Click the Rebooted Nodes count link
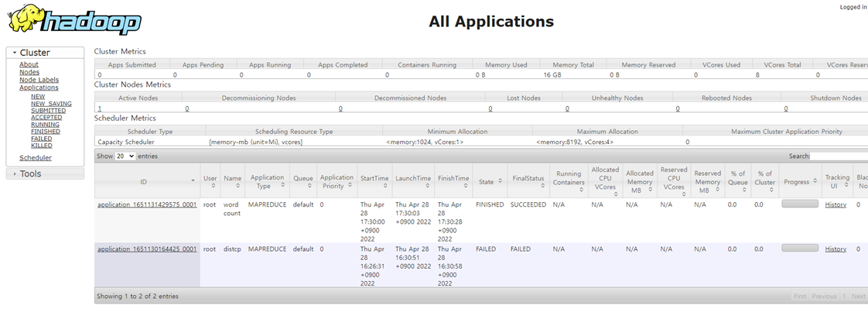868x336 pixels. point(678,108)
